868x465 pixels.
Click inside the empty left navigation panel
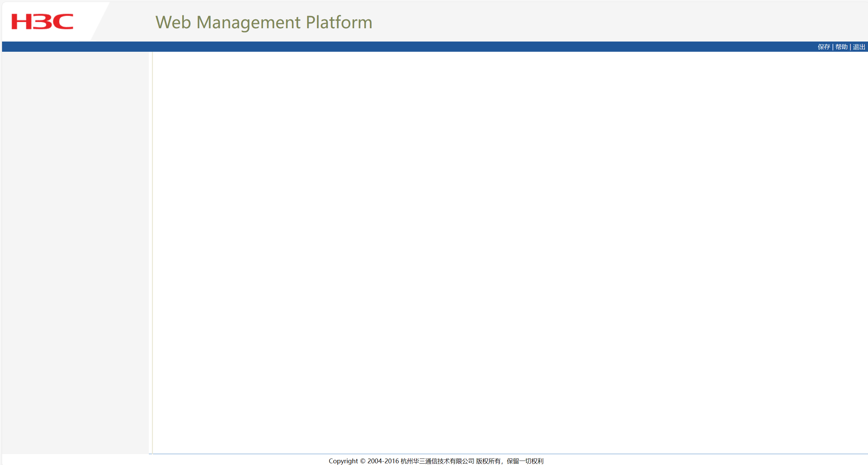pos(75,238)
